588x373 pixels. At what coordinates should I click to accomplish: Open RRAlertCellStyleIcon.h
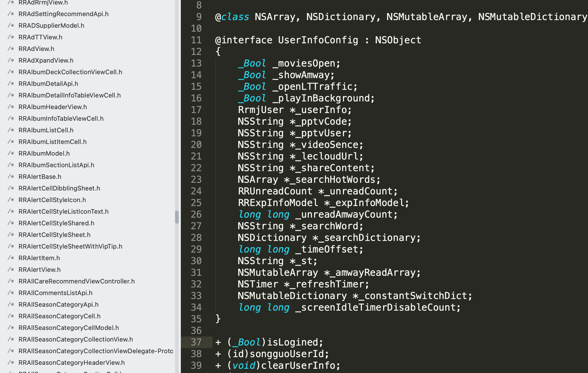[52, 200]
